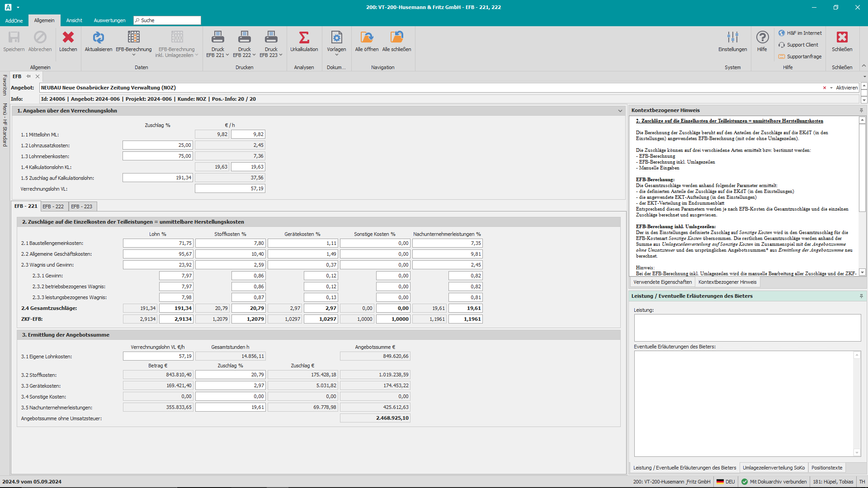Click the Aktivieren button

[x=846, y=88]
